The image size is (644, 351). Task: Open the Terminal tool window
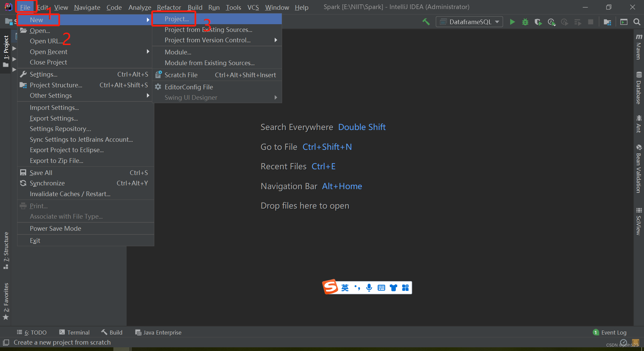[x=74, y=333]
